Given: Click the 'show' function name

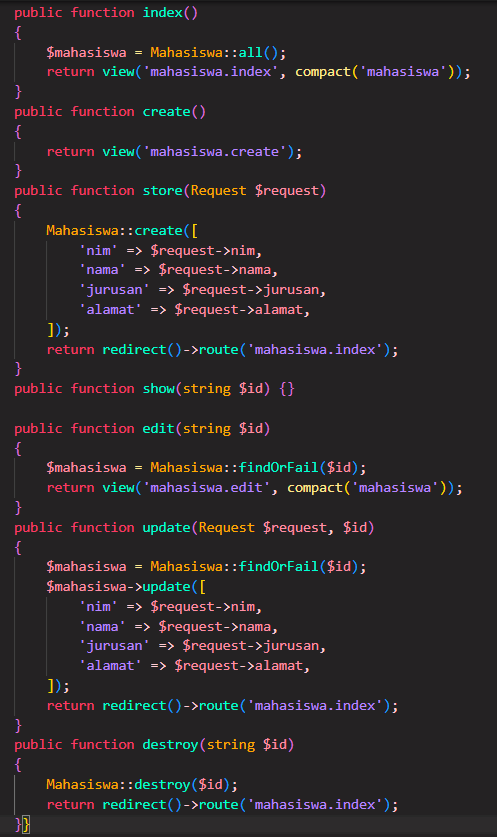Looking at the screenshot, I should pos(159,389).
